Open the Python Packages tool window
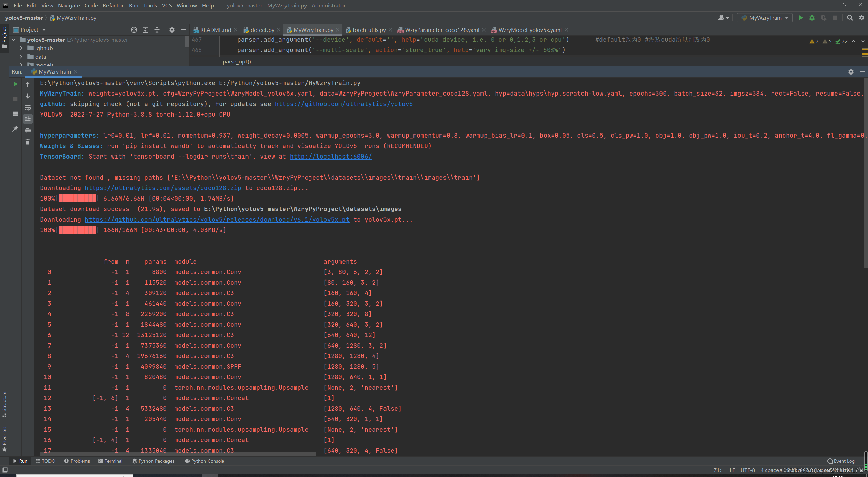868x477 pixels. pos(153,461)
